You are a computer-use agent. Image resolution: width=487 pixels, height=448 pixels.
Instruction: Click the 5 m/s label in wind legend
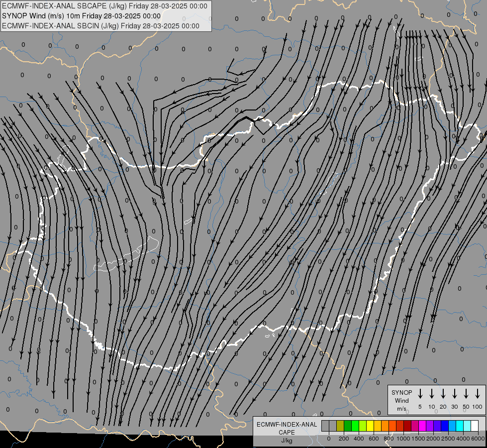pos(420,407)
